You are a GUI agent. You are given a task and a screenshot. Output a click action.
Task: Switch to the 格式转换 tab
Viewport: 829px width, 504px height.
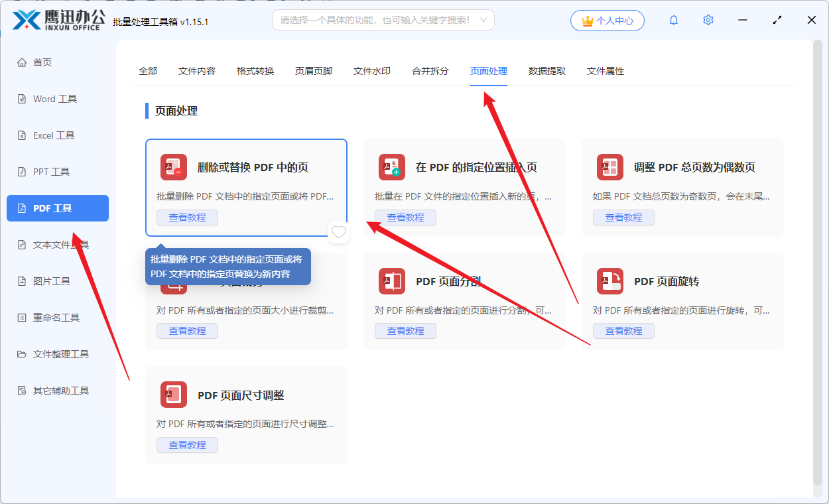(255, 71)
